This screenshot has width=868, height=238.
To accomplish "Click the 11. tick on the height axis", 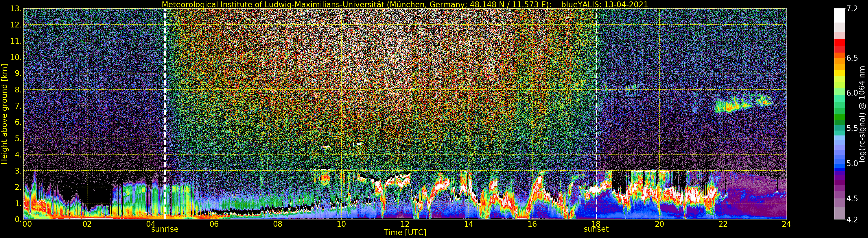I will pyautogui.click(x=16, y=41).
